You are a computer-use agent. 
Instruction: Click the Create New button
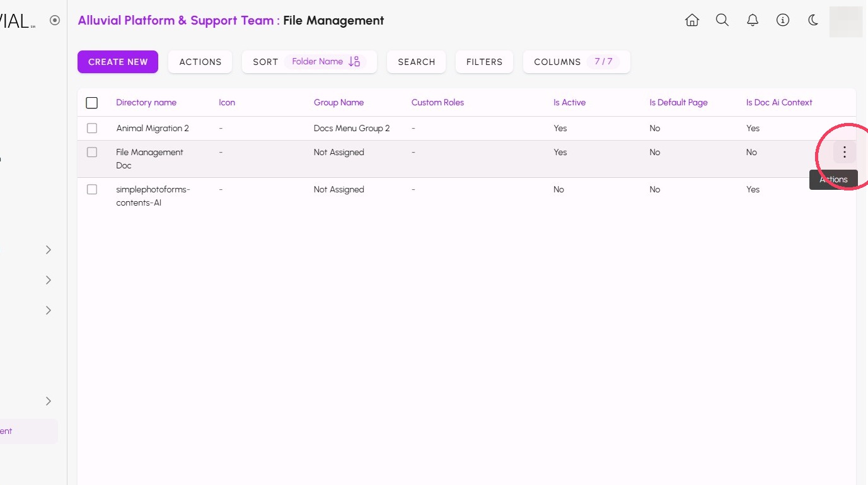click(x=118, y=62)
